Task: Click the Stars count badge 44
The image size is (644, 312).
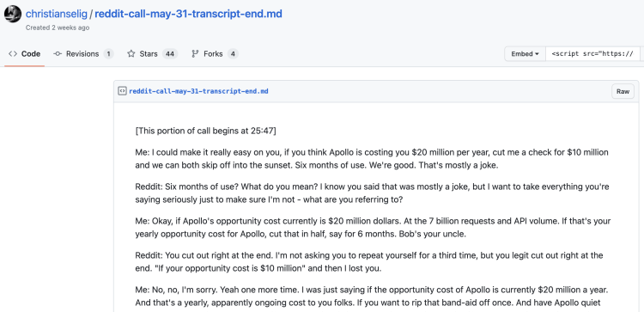Action: pyautogui.click(x=170, y=54)
